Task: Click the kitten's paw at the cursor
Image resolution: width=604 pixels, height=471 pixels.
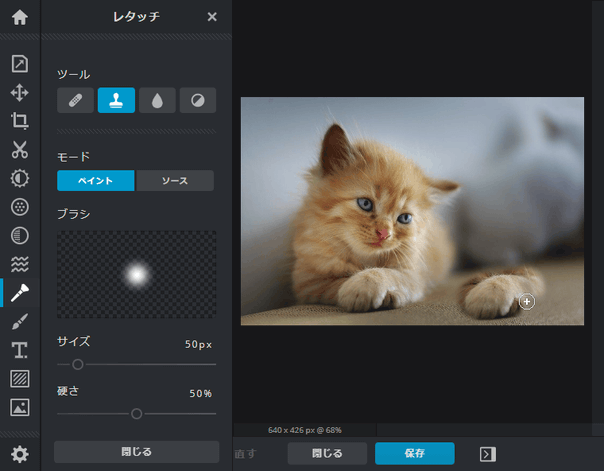Action: pyautogui.click(x=527, y=302)
